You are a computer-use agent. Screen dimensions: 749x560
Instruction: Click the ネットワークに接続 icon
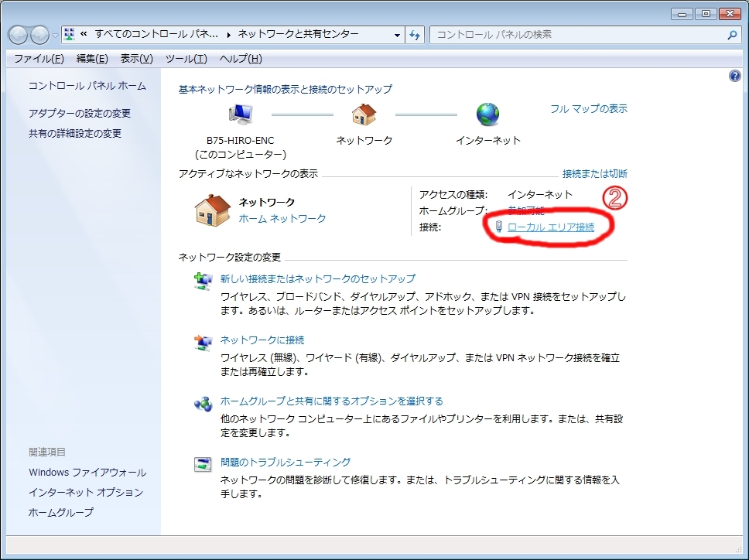click(203, 343)
